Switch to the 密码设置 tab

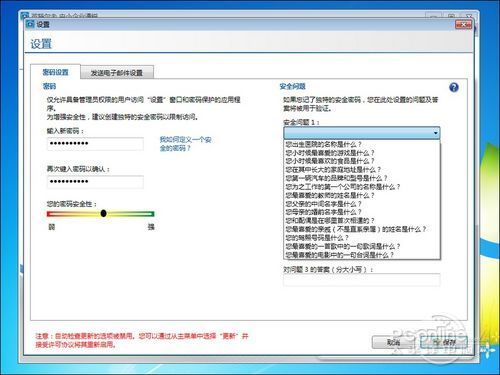pyautogui.click(x=55, y=72)
